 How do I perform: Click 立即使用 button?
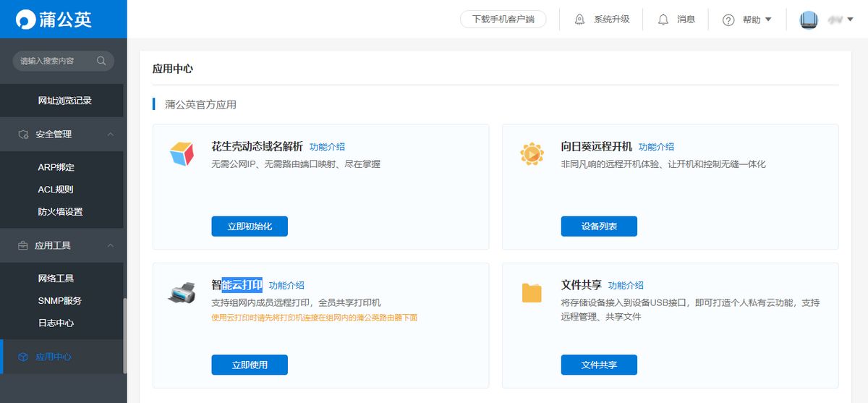[x=250, y=365]
